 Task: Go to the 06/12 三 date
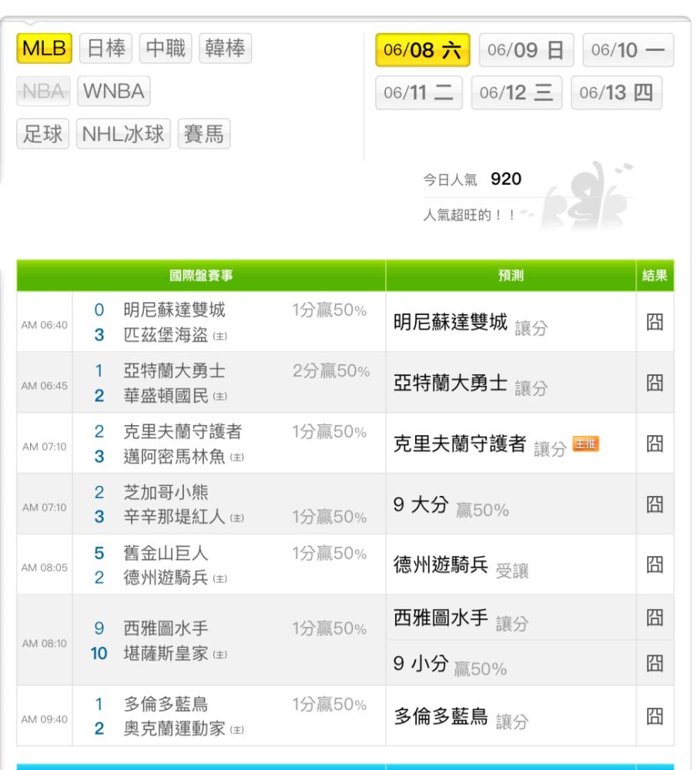pyautogui.click(x=517, y=92)
